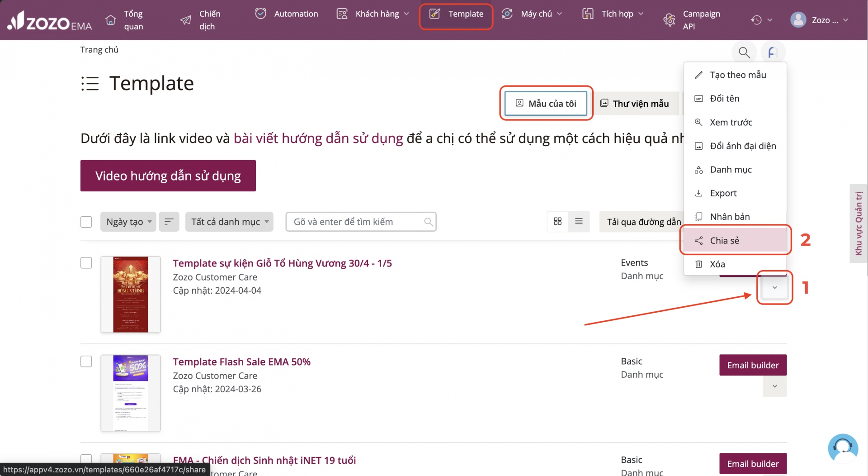Choose Xóa in the context menu
Screen dimensions: 868x476
tap(735, 264)
